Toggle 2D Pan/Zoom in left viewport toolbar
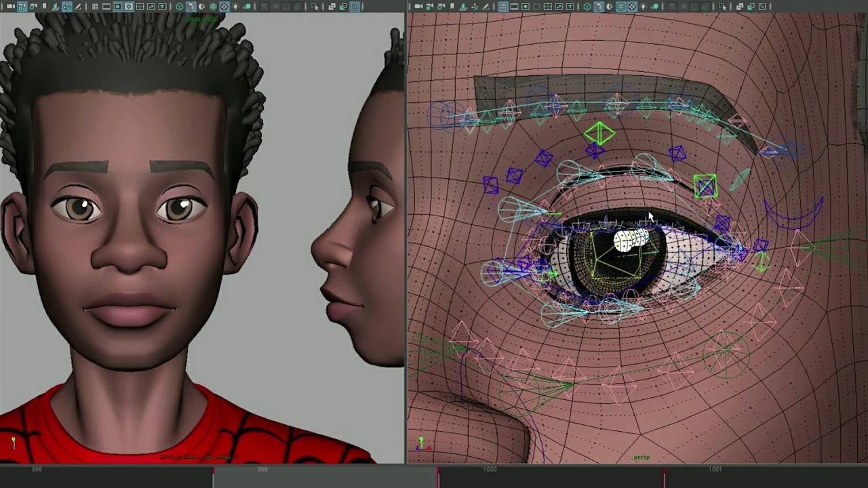 pyautogui.click(x=66, y=7)
